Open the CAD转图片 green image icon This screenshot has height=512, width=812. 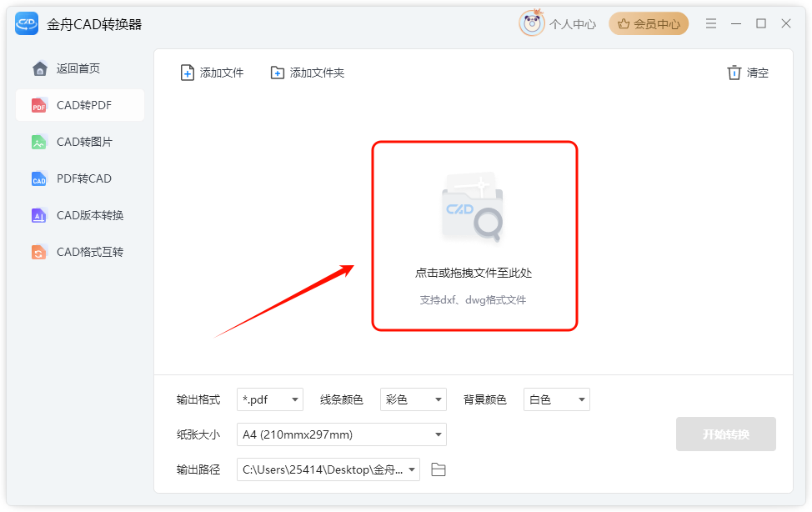coord(39,142)
